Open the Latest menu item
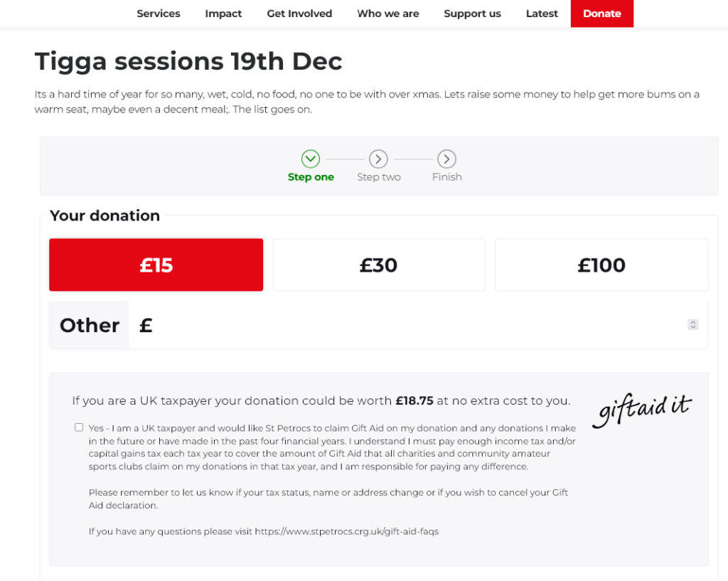 point(542,14)
